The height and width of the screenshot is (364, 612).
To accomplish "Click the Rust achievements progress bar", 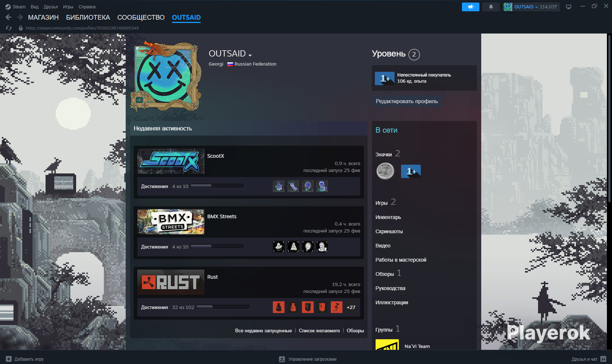I will (x=223, y=307).
